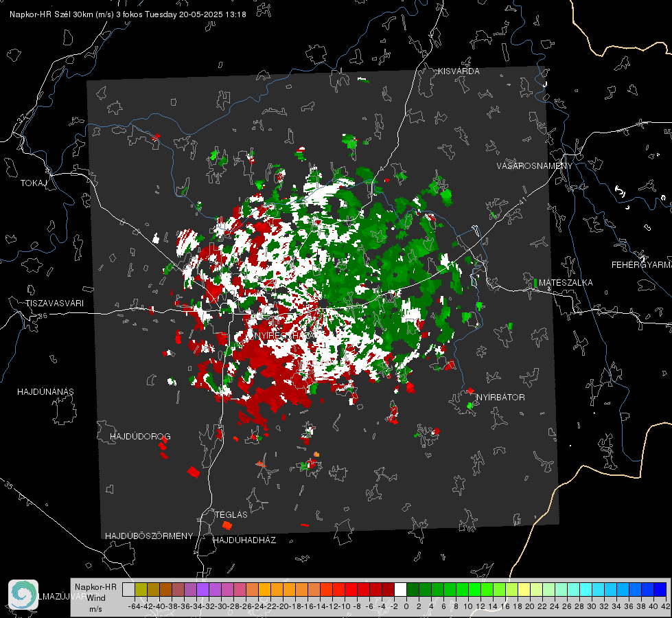Image resolution: width=672 pixels, height=618 pixels.
Task: Click road number 35 at lower left
Action: [10, 485]
